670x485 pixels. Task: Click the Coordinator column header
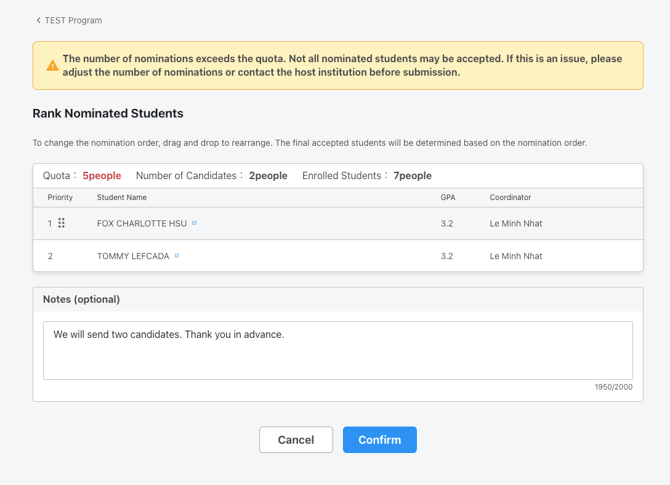510,198
